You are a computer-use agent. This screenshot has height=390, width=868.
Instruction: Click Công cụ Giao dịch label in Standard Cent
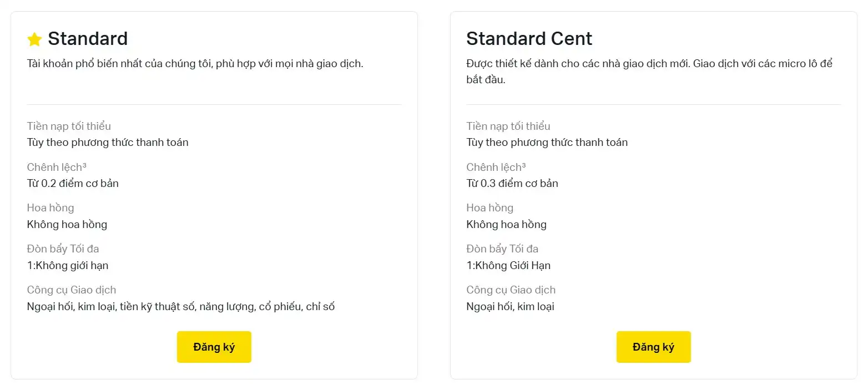point(511,290)
